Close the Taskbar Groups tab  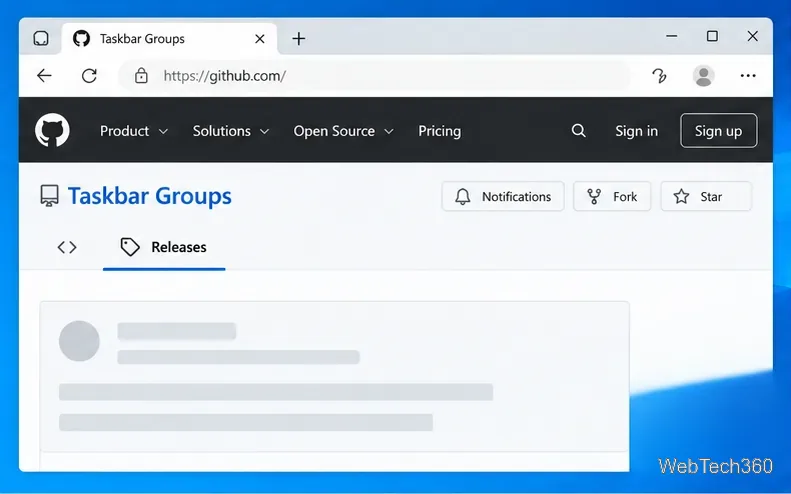[260, 39]
